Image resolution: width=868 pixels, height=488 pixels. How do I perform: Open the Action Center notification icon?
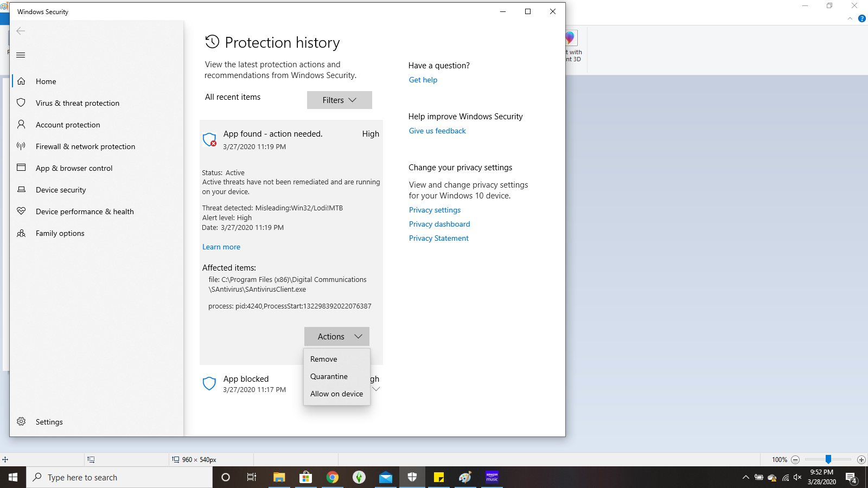click(852, 478)
